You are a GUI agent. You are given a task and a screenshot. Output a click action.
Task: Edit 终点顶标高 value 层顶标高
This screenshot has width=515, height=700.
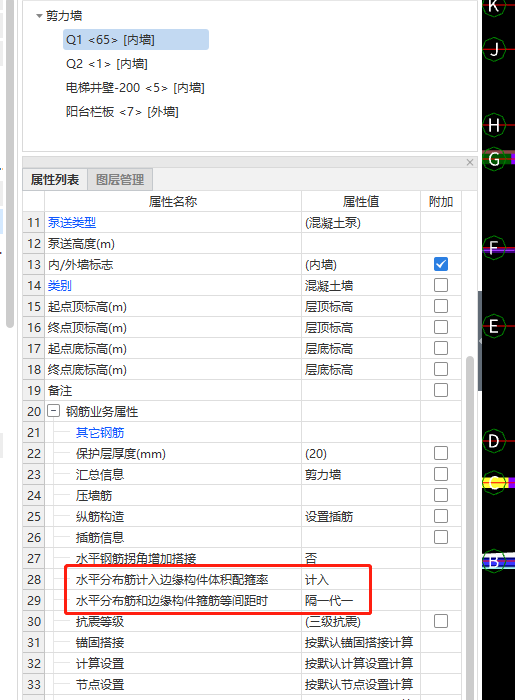pos(361,327)
